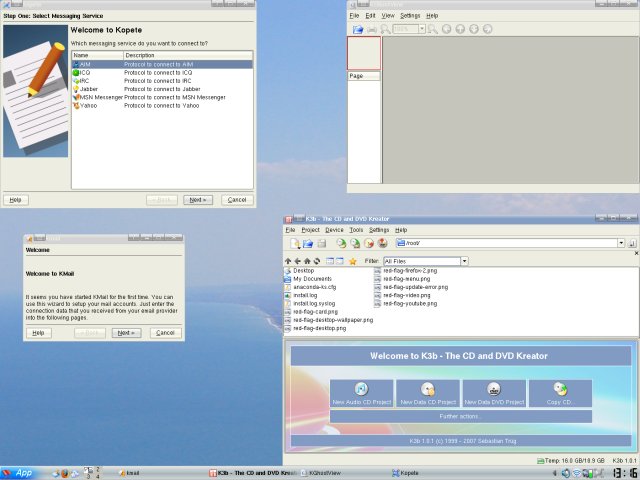
Task: Click Next in the Kopete wizard
Action: (x=197, y=199)
